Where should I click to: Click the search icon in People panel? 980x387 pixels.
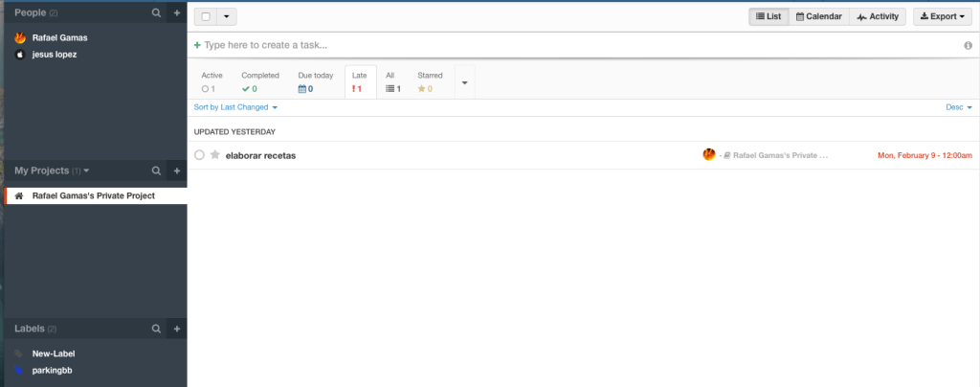pyautogui.click(x=157, y=13)
